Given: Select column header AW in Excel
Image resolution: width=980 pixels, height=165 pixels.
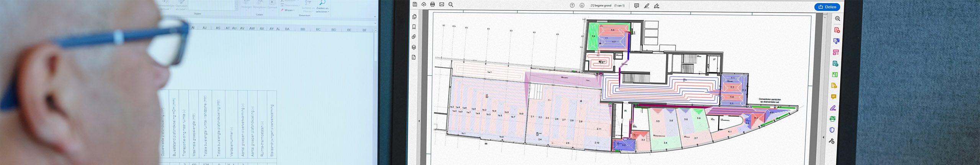Looking at the screenshot, I should click(x=252, y=29).
